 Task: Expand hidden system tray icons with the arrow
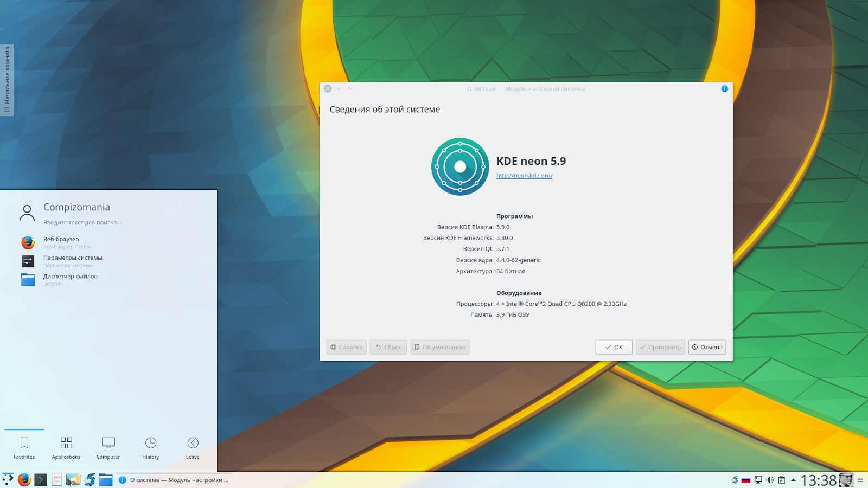793,480
